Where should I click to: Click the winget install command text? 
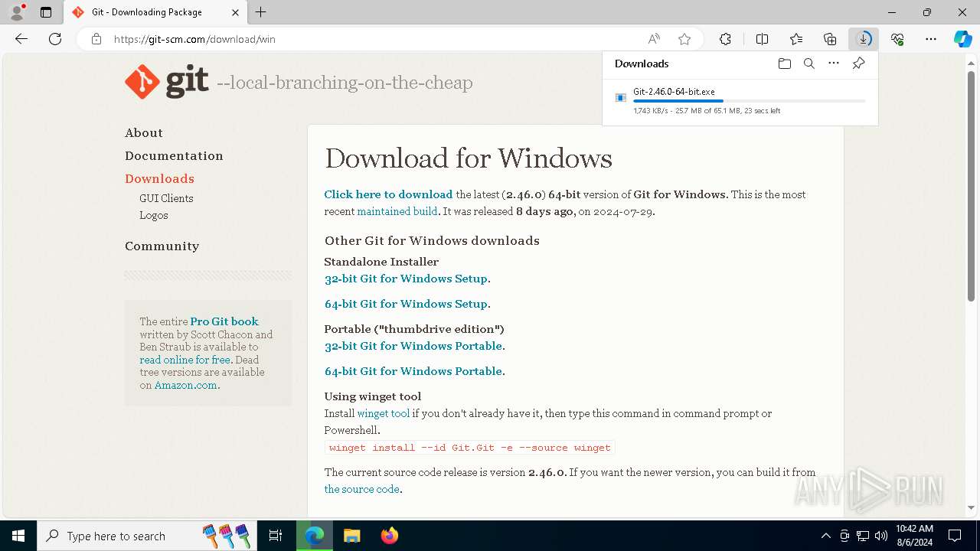coord(470,448)
